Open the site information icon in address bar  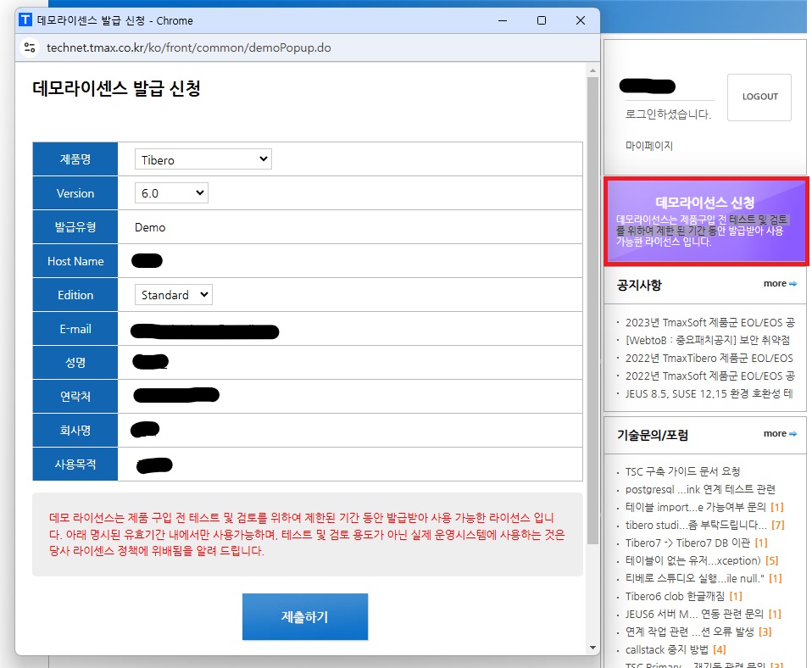point(30,47)
